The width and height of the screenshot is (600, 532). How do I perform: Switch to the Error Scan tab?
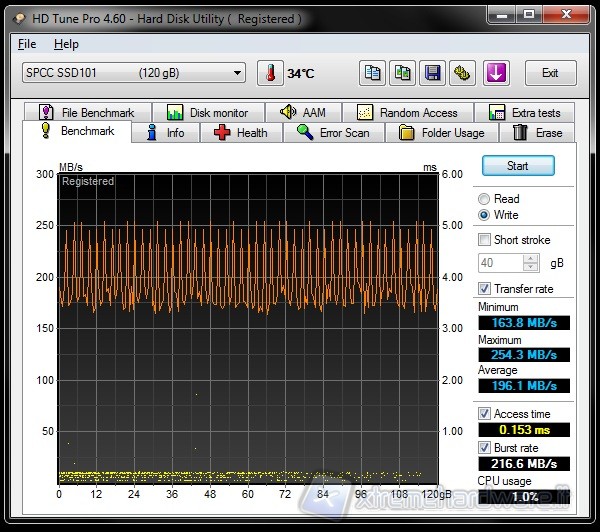[333, 133]
